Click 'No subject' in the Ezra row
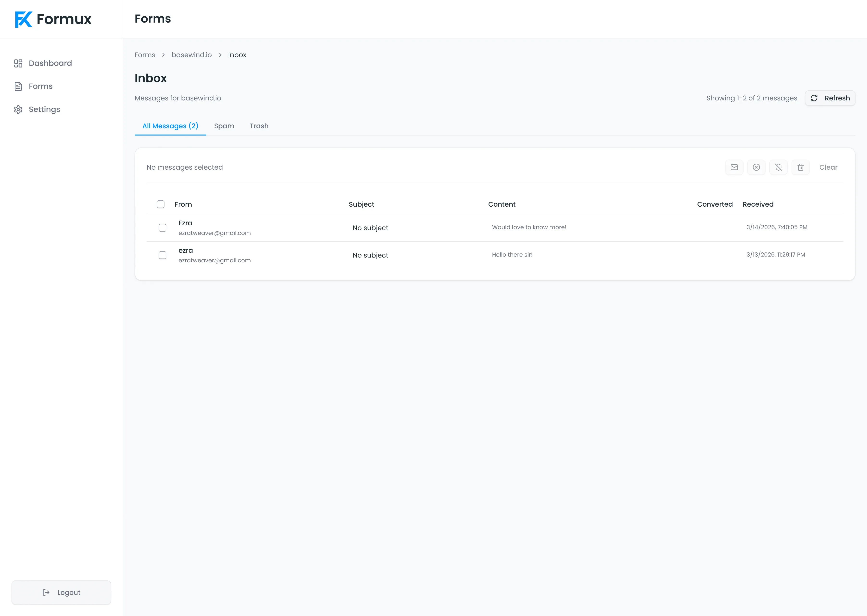The height and width of the screenshot is (616, 867). [x=370, y=228]
